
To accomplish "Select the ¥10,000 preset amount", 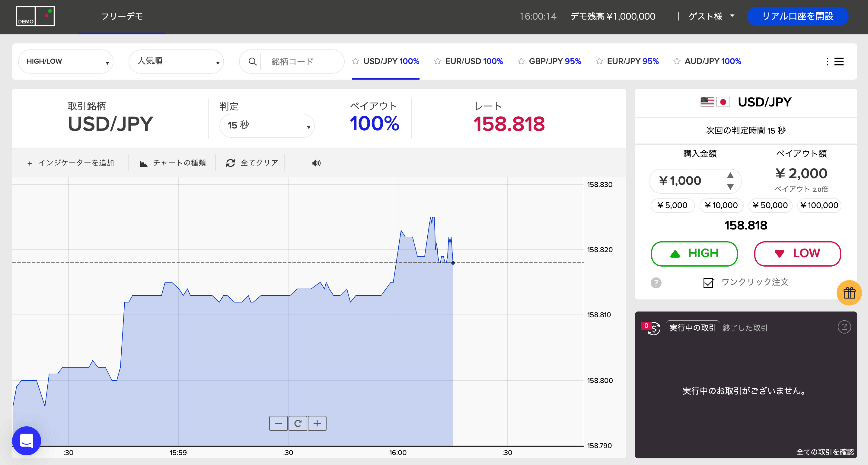I will (721, 205).
